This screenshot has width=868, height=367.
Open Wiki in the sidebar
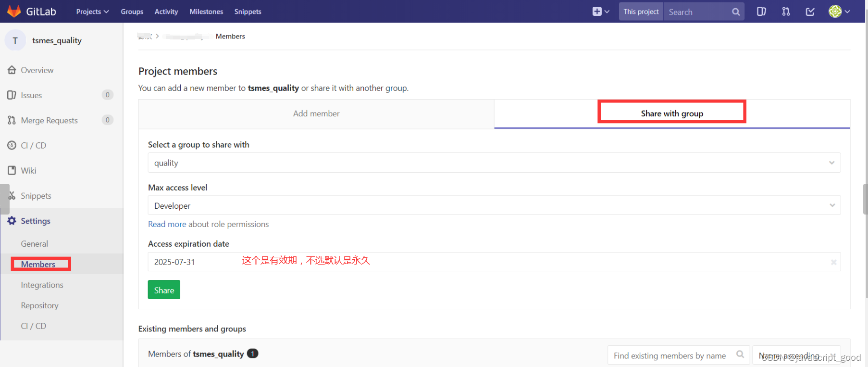tap(28, 170)
